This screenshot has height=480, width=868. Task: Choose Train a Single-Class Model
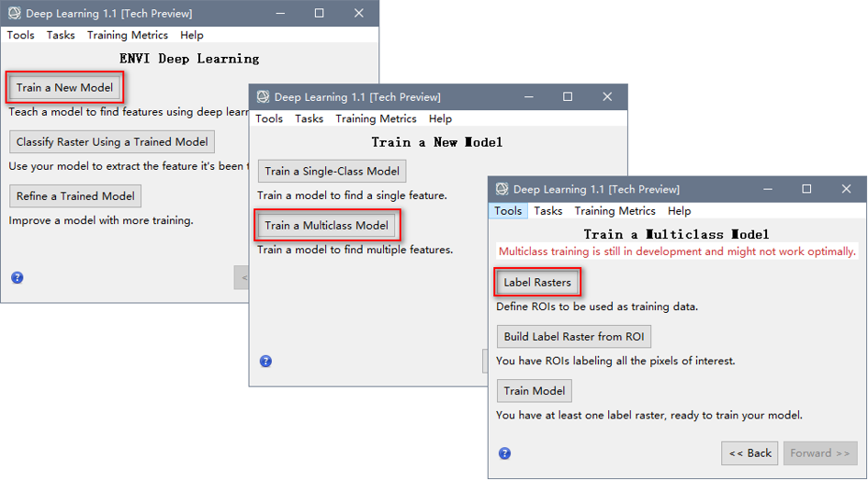tap(333, 171)
